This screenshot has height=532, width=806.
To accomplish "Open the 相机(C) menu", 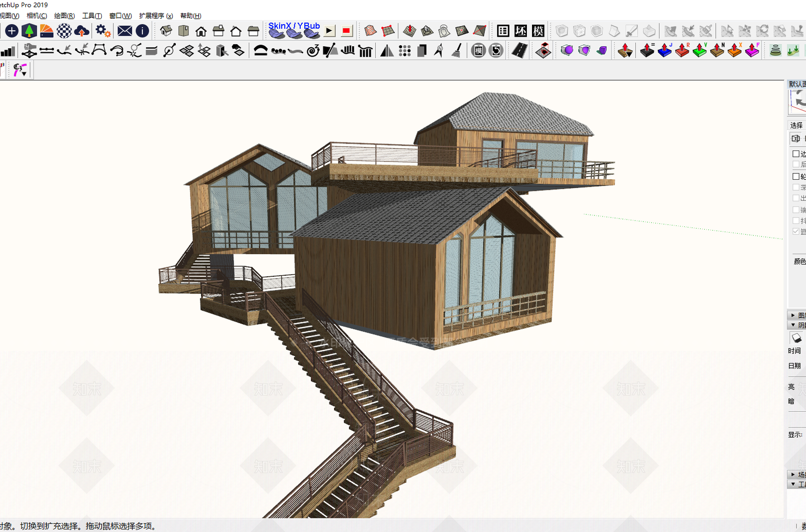I will [x=37, y=16].
